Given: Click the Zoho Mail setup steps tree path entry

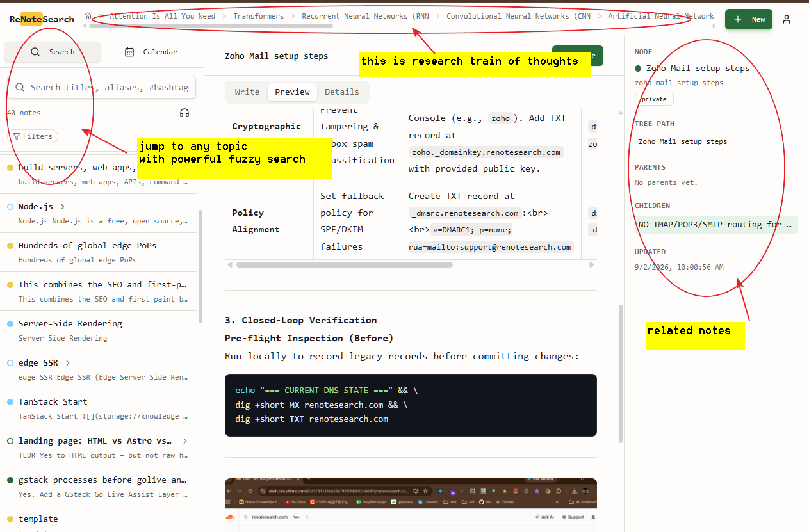Looking at the screenshot, I should [x=682, y=141].
